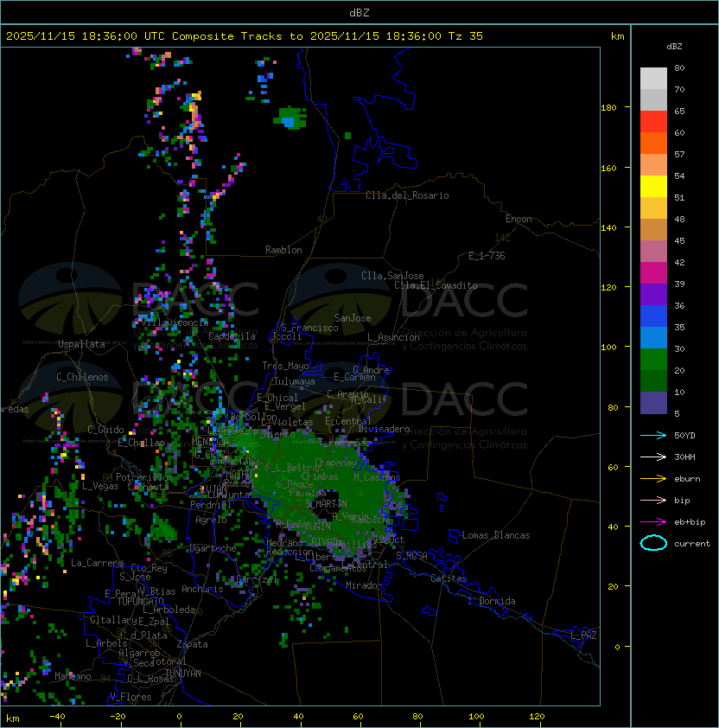This screenshot has height=728, width=719.
Task: Click the Potrerillos map label
Action: click(x=144, y=477)
